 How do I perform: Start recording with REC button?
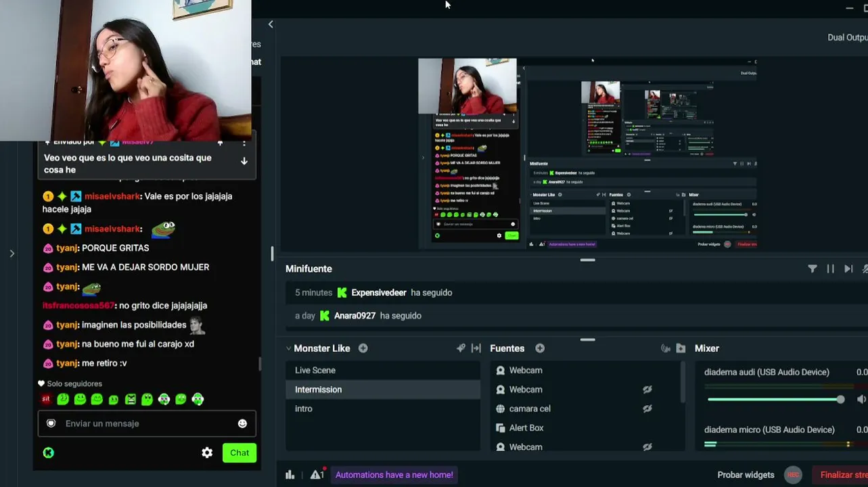tap(793, 475)
